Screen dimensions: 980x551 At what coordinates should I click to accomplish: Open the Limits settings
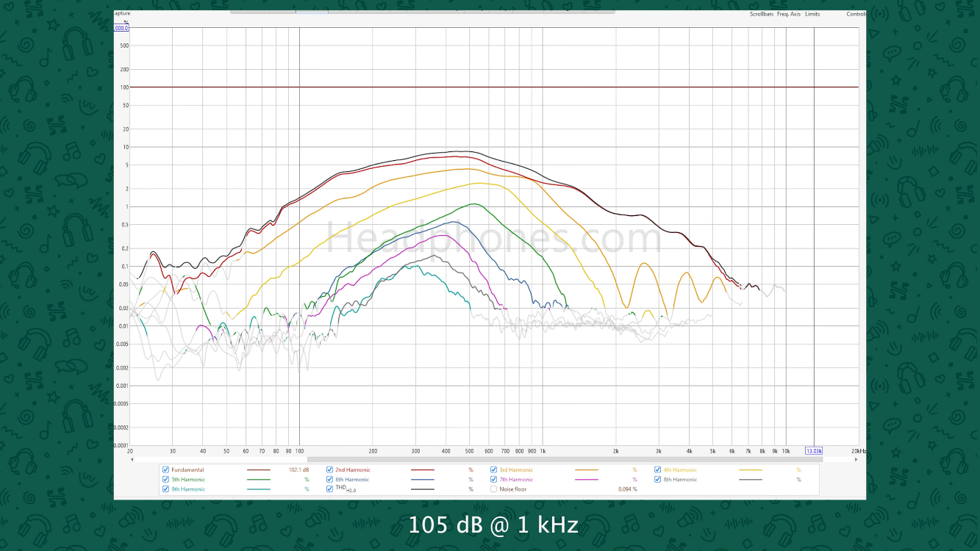[x=812, y=14]
